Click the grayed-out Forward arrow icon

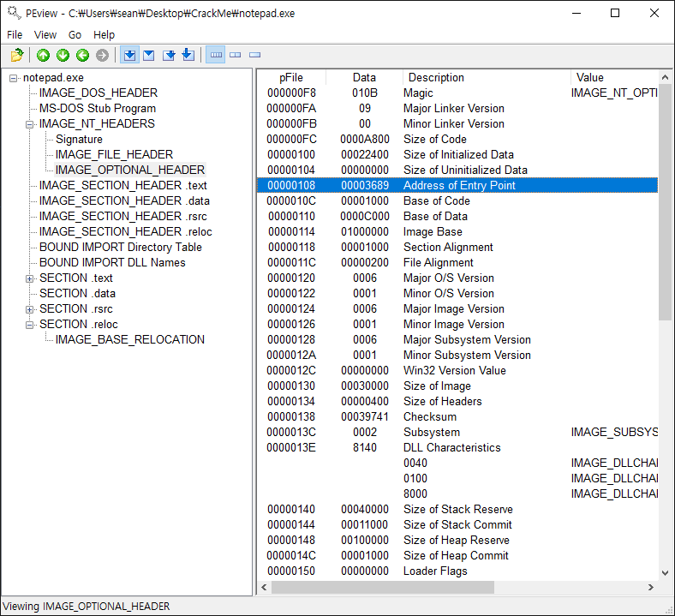click(x=102, y=55)
